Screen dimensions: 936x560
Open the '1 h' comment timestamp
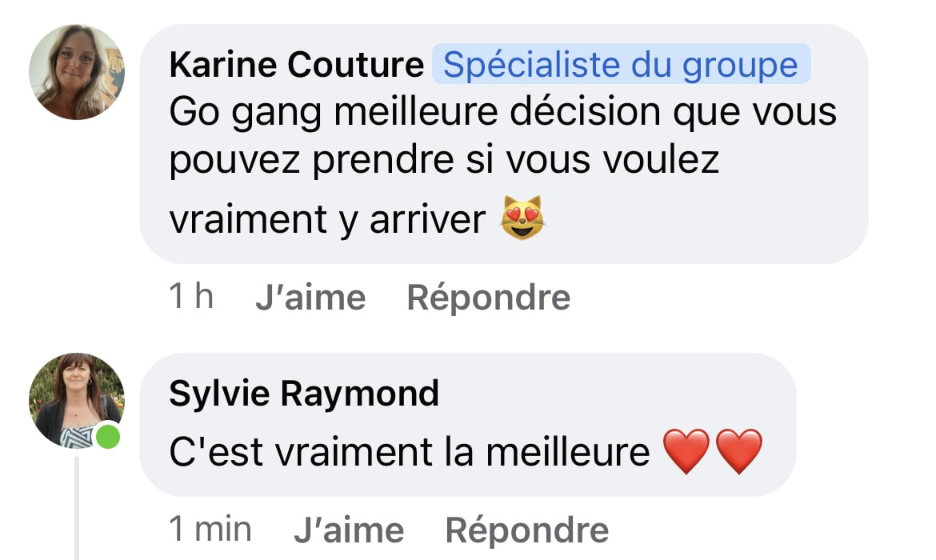point(191,298)
